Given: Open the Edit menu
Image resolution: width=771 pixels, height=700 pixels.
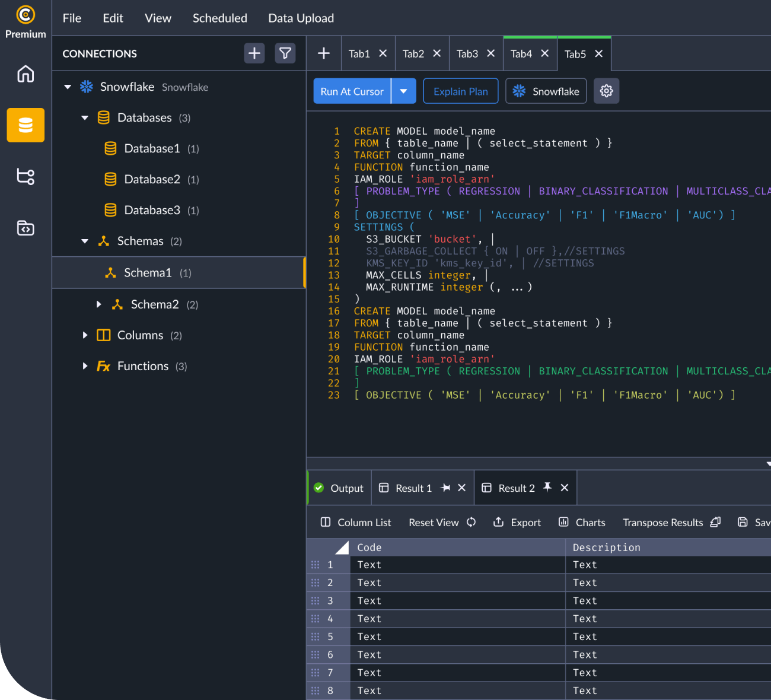Looking at the screenshot, I should (x=113, y=18).
